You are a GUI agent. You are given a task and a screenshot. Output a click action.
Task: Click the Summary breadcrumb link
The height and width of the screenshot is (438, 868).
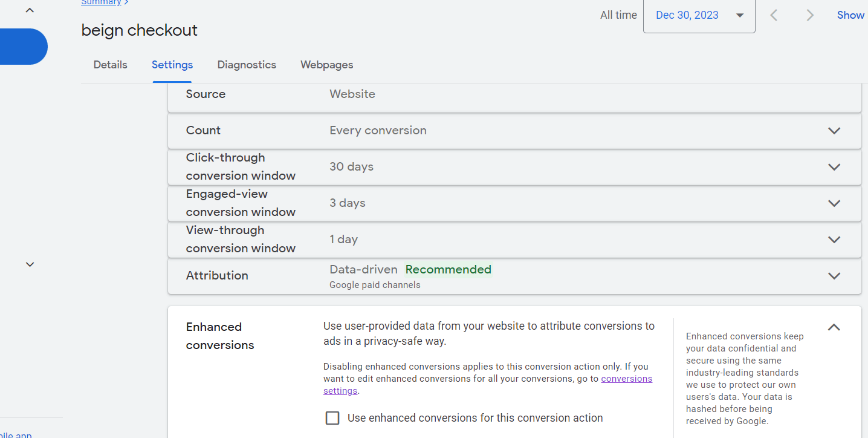click(102, 2)
